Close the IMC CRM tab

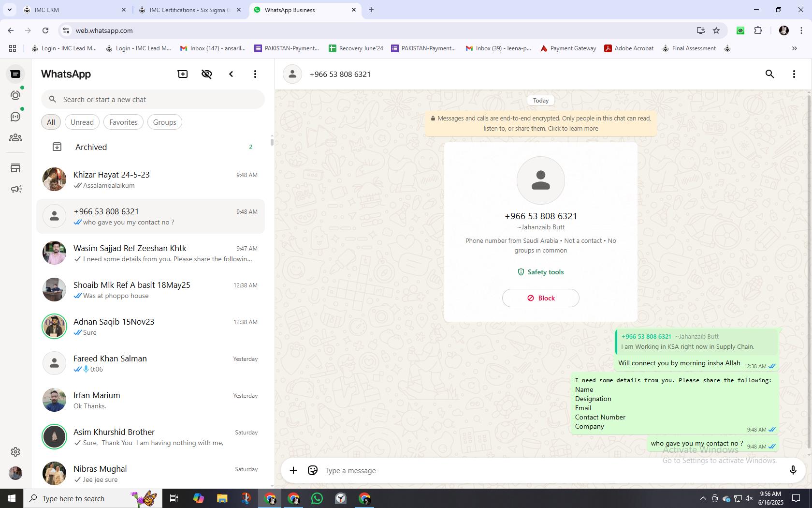(123, 10)
